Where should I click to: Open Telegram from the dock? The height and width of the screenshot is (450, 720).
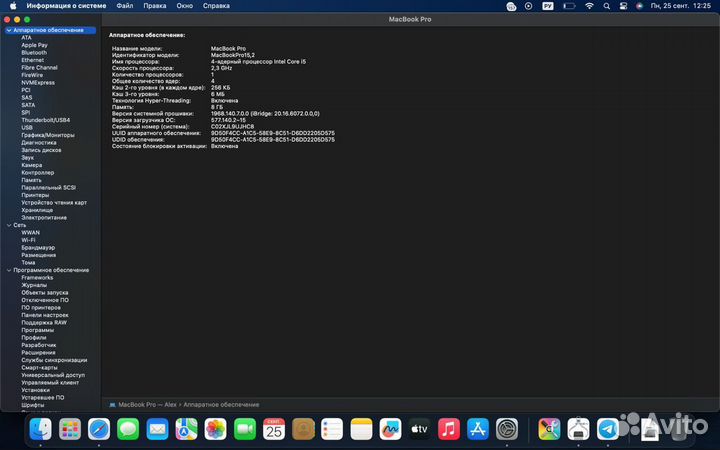[608, 429]
